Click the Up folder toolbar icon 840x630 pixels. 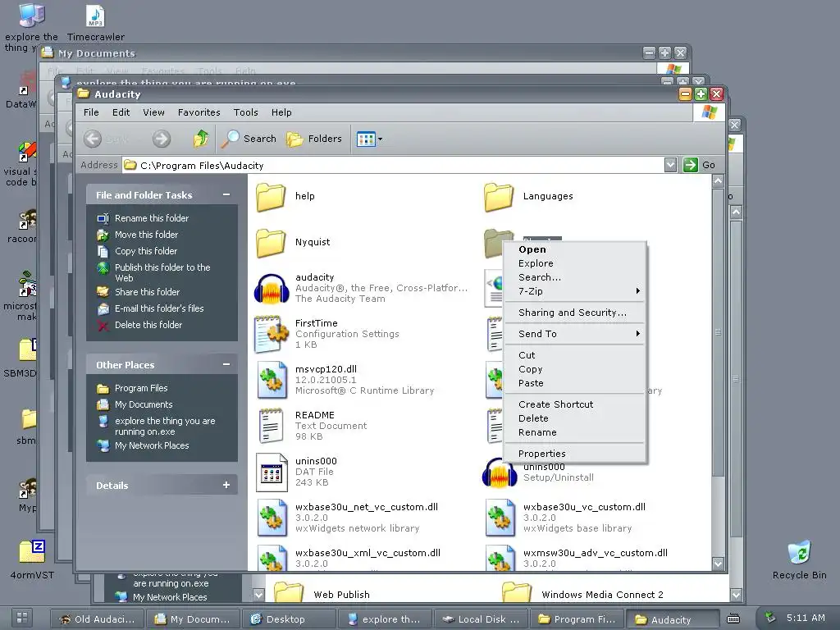pyautogui.click(x=201, y=139)
